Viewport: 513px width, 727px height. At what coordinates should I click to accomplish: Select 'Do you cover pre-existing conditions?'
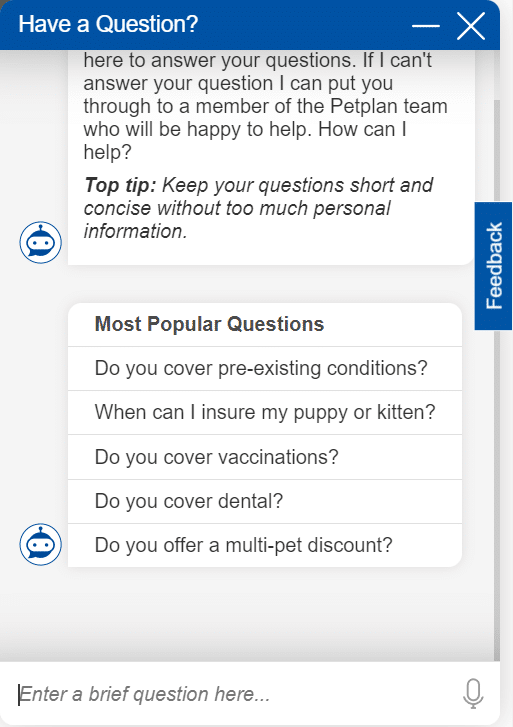tap(265, 369)
